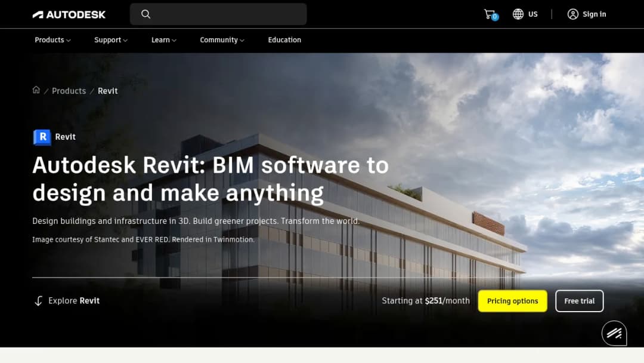Click the globe region icon
Screen dimensions: 644x363
[518, 14]
